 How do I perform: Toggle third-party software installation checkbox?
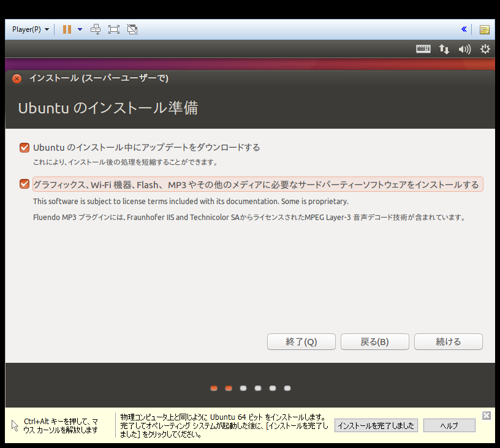click(x=25, y=184)
